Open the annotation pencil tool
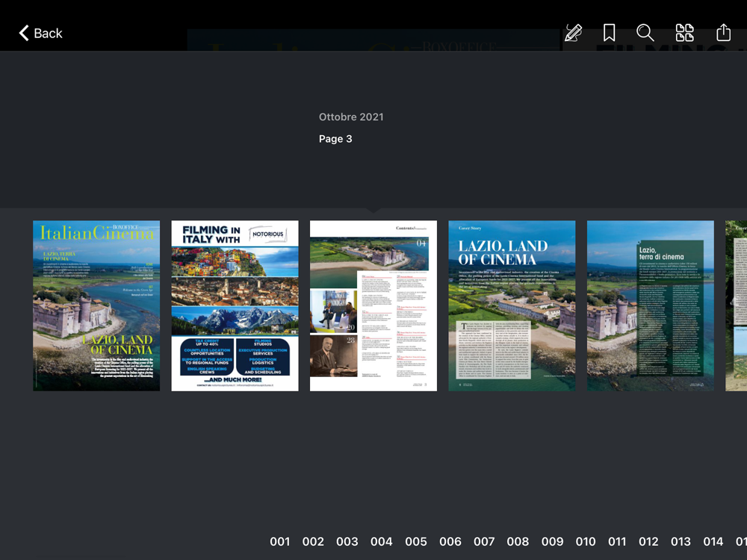Viewport: 747px width, 560px height. pyautogui.click(x=573, y=33)
